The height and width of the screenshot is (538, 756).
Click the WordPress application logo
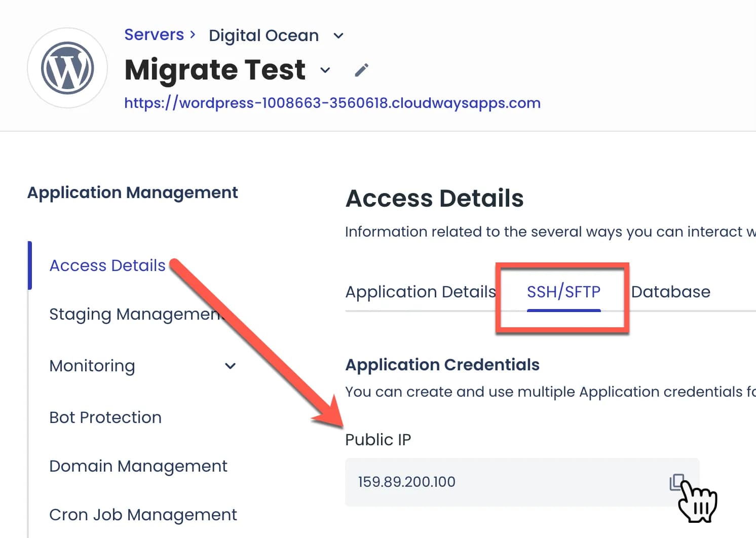67,68
